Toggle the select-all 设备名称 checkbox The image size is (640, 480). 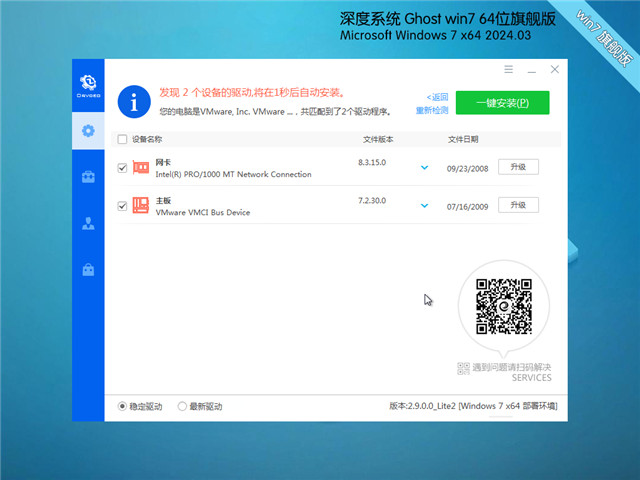(122, 139)
